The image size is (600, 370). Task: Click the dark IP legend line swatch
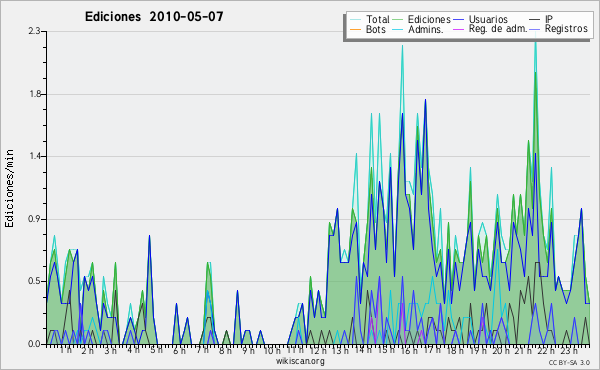(534, 20)
